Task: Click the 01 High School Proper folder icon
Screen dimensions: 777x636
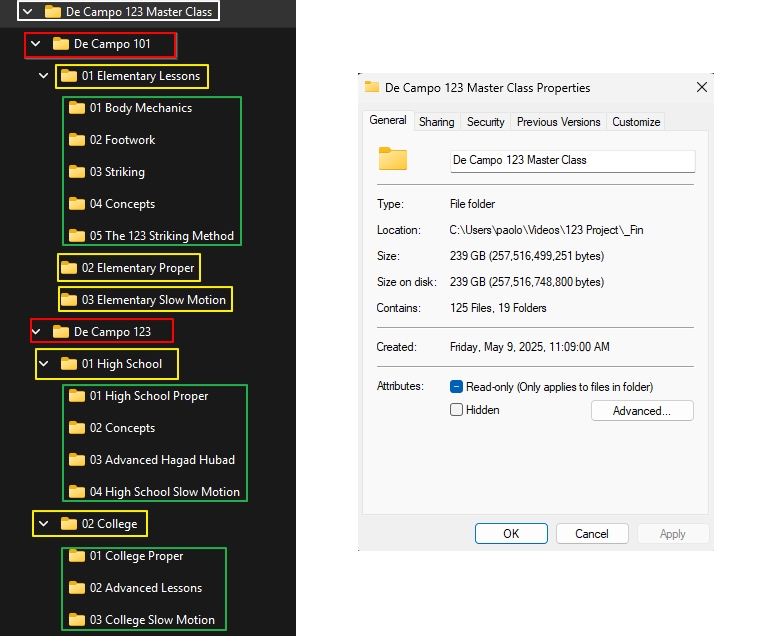Action: 76,396
